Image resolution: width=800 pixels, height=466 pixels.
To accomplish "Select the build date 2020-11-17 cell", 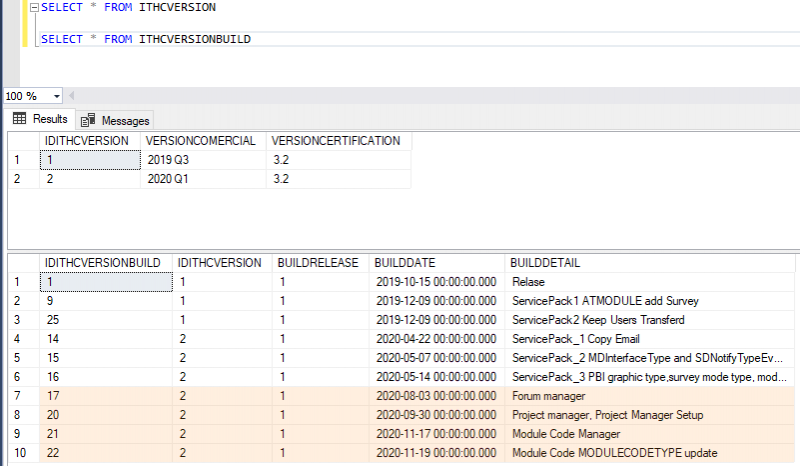I will pyautogui.click(x=437, y=434).
